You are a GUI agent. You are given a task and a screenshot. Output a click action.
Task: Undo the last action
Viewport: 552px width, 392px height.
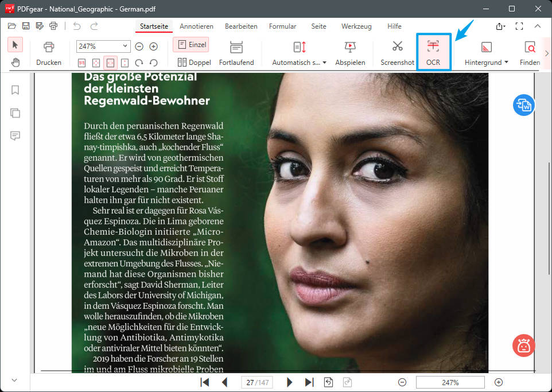77,26
